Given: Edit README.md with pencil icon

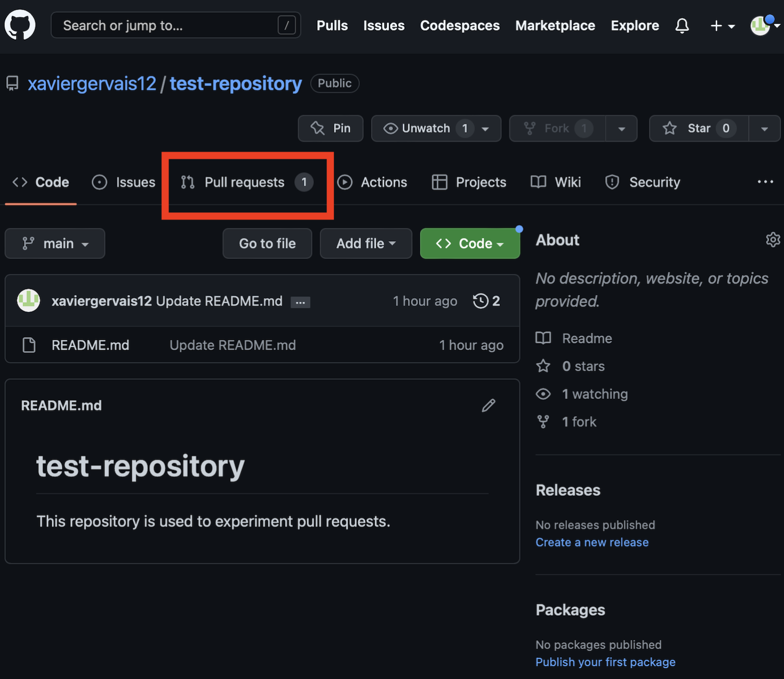Looking at the screenshot, I should click(488, 405).
